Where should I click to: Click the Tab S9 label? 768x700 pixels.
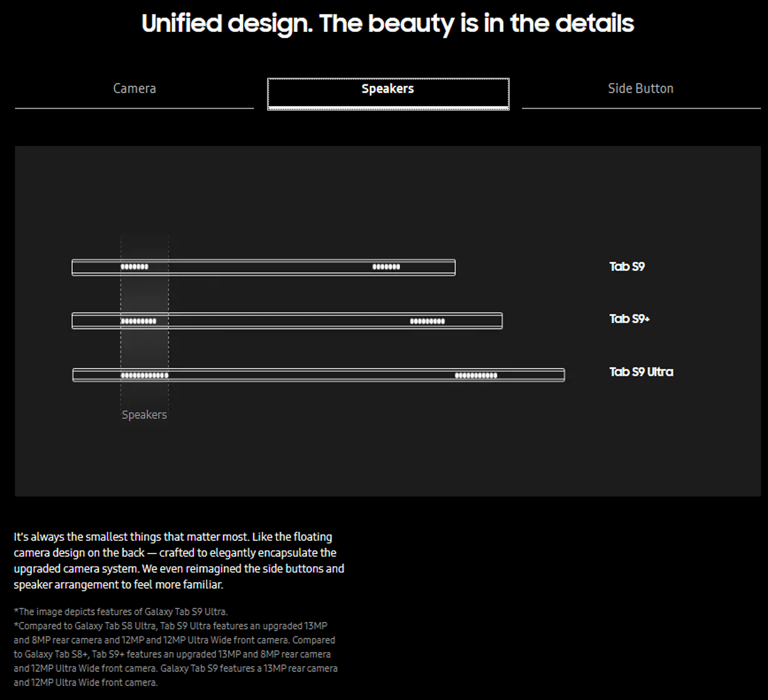627,267
